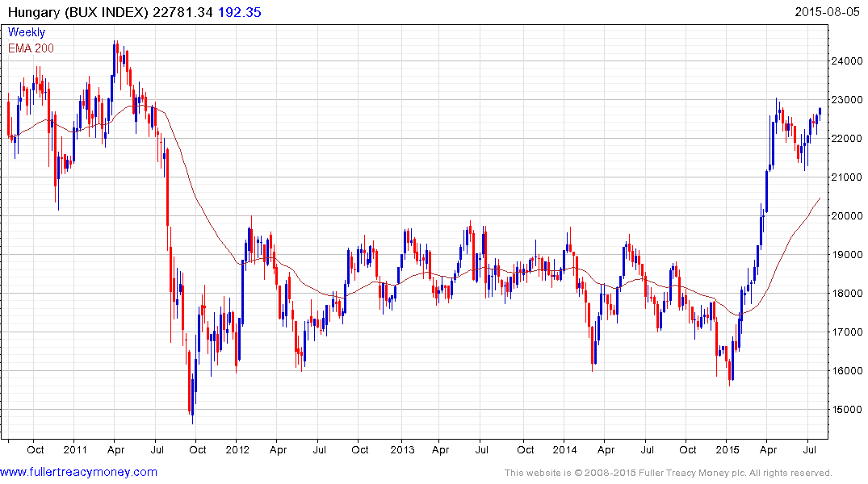This screenshot has height=484, width=868.
Task: Click the 2012 year label on time axis
Action: click(x=237, y=449)
